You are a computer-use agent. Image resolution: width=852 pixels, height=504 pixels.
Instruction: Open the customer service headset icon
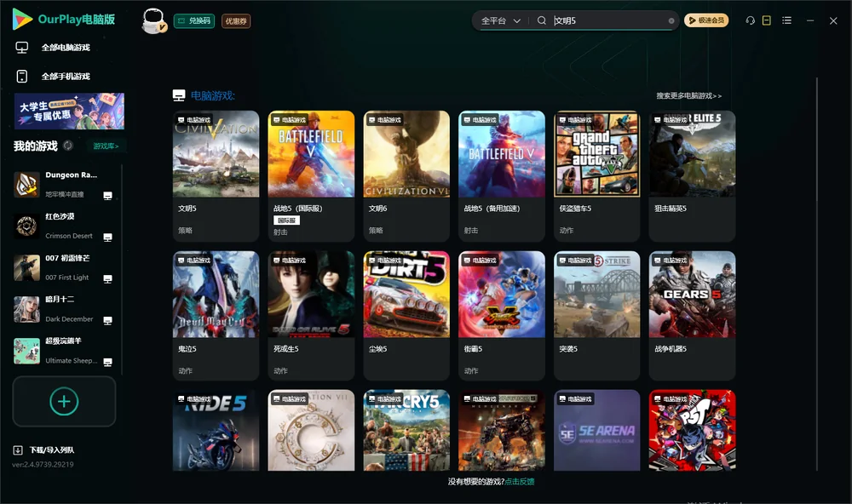point(751,20)
